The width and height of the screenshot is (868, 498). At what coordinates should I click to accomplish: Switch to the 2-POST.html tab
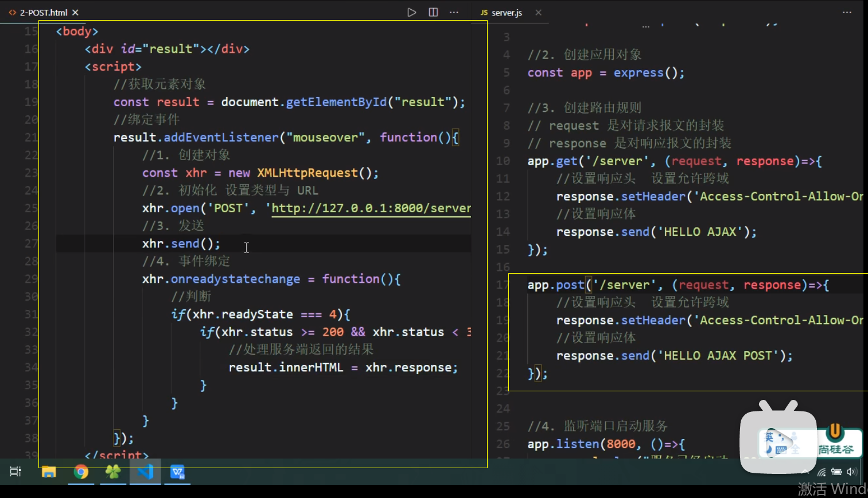(x=44, y=12)
